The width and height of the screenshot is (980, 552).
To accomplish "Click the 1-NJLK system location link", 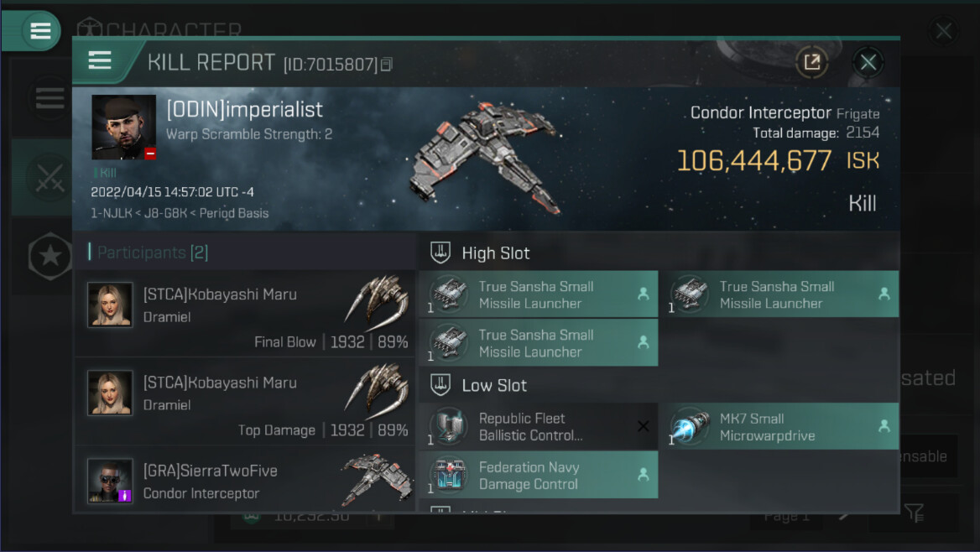I will (112, 213).
